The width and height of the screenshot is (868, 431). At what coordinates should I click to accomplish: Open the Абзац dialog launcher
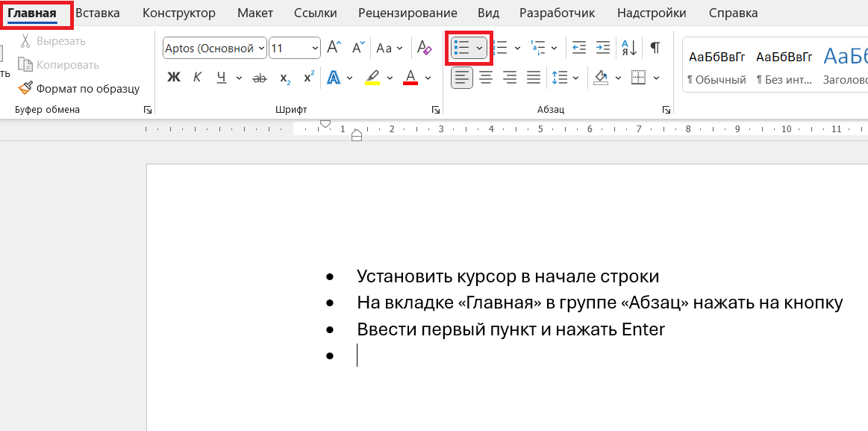(x=666, y=110)
